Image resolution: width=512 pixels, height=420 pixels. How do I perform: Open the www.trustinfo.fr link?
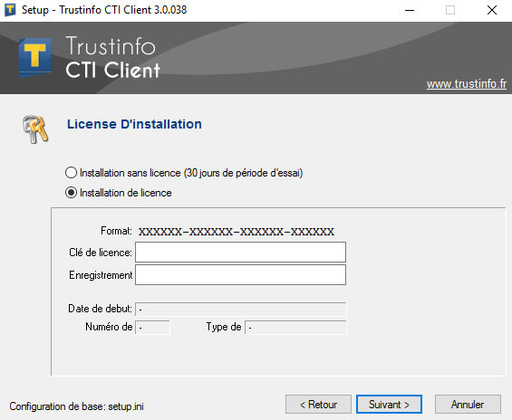click(467, 84)
